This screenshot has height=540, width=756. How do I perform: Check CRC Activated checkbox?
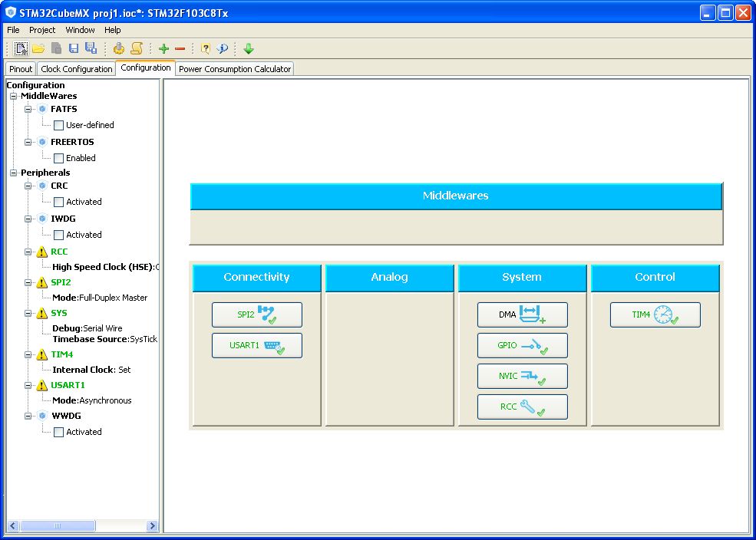coord(59,202)
